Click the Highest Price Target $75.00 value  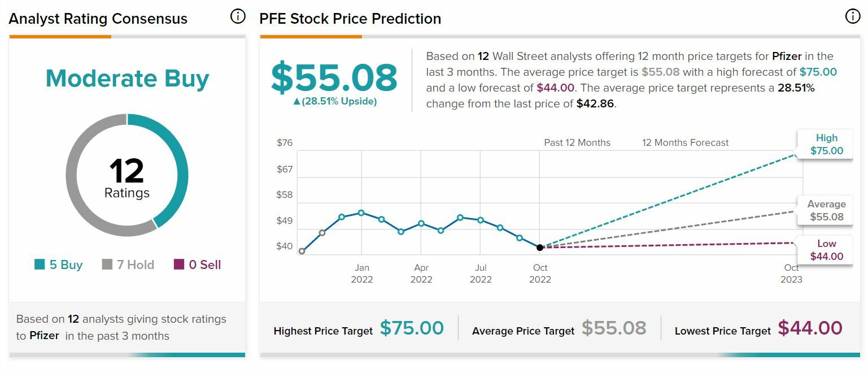412,328
